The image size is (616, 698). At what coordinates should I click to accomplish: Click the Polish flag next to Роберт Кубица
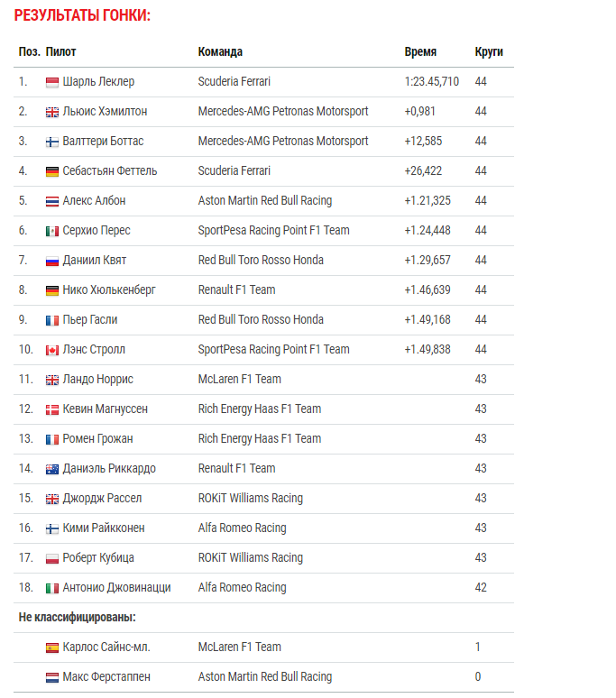click(x=52, y=558)
